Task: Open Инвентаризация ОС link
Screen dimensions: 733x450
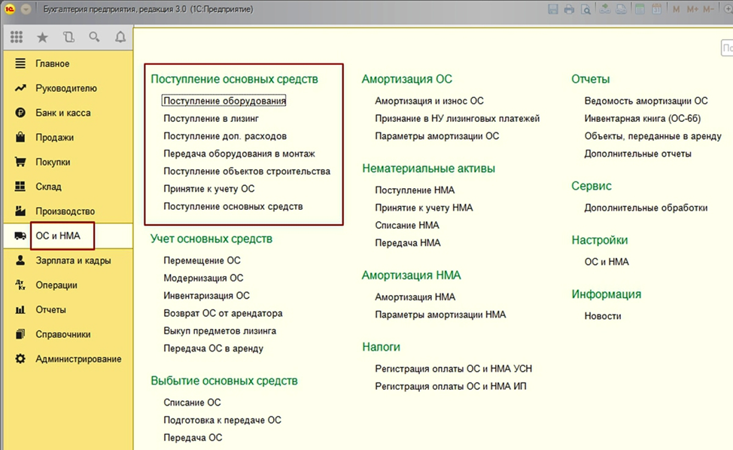Action: (206, 296)
